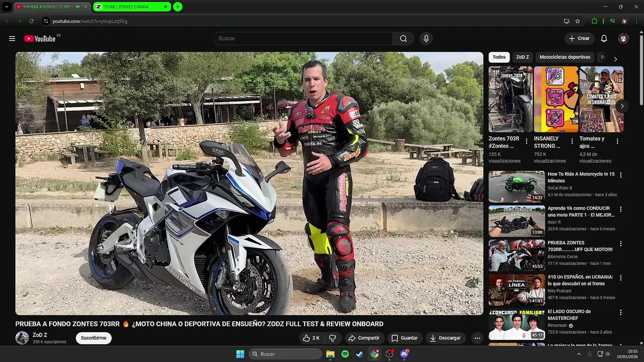
Task: Reload the page in the browser
Action: (x=31, y=21)
